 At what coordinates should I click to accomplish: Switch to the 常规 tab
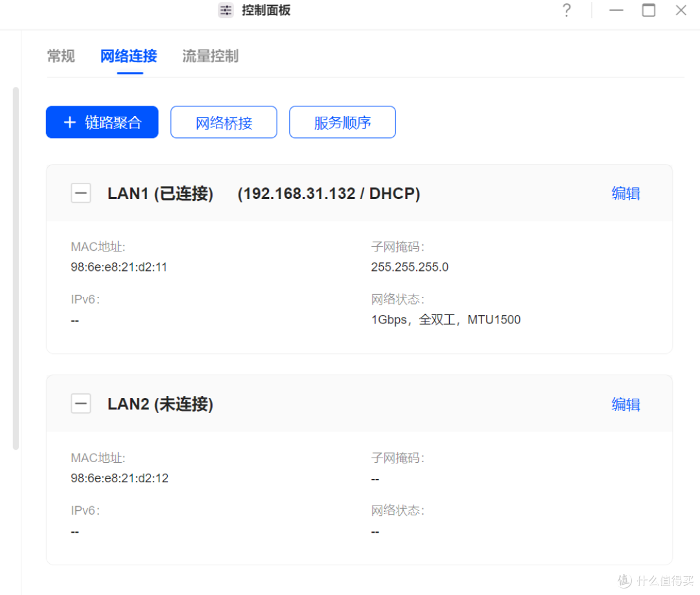61,56
